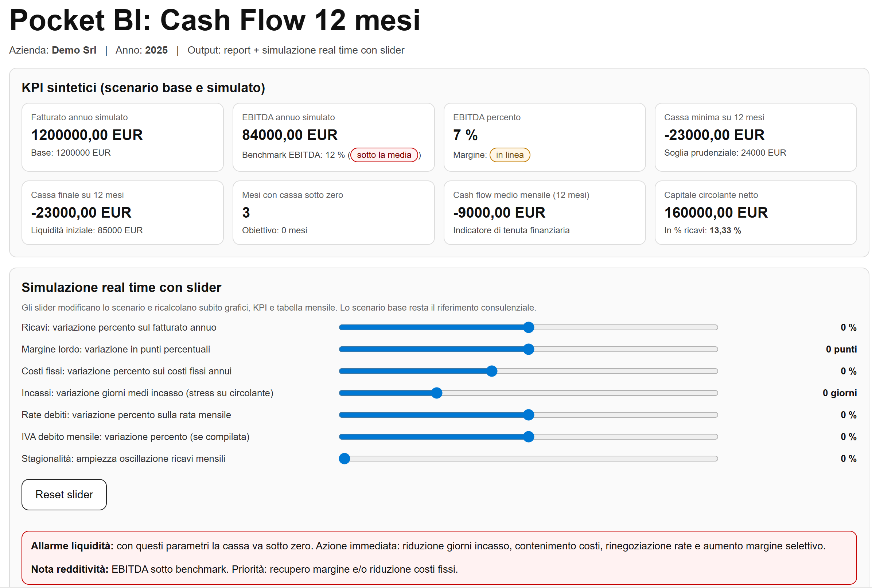Click the Cassa minima su 12 mesi card
The image size is (872, 588).
pyautogui.click(x=755, y=137)
